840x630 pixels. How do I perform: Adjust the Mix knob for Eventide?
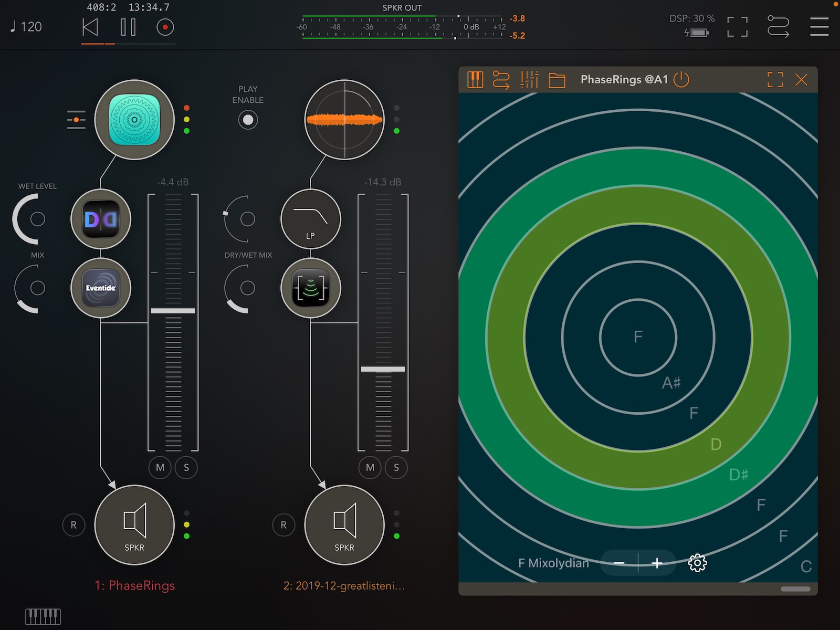click(x=37, y=288)
